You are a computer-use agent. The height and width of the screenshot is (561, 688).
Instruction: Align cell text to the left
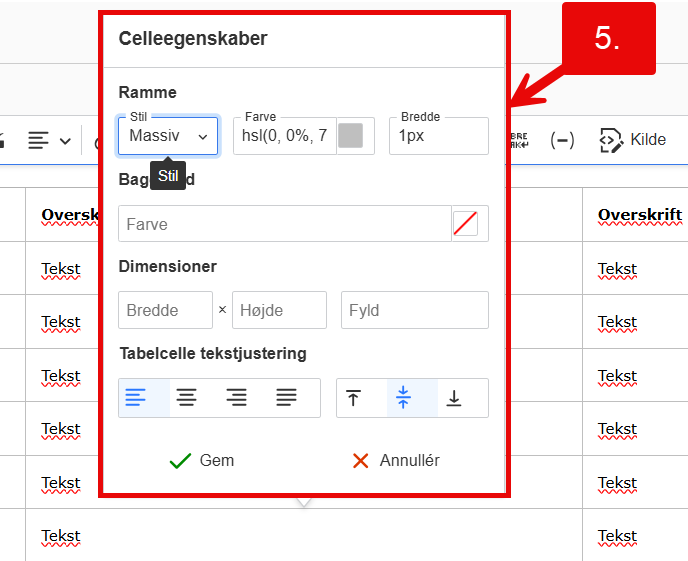pyautogui.click(x=135, y=398)
